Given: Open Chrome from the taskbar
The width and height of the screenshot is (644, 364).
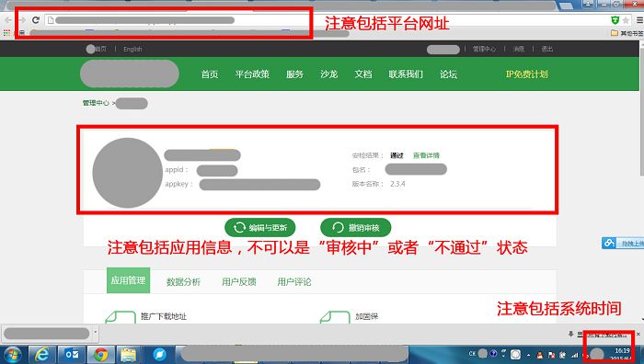Looking at the screenshot, I should pyautogui.click(x=100, y=355).
